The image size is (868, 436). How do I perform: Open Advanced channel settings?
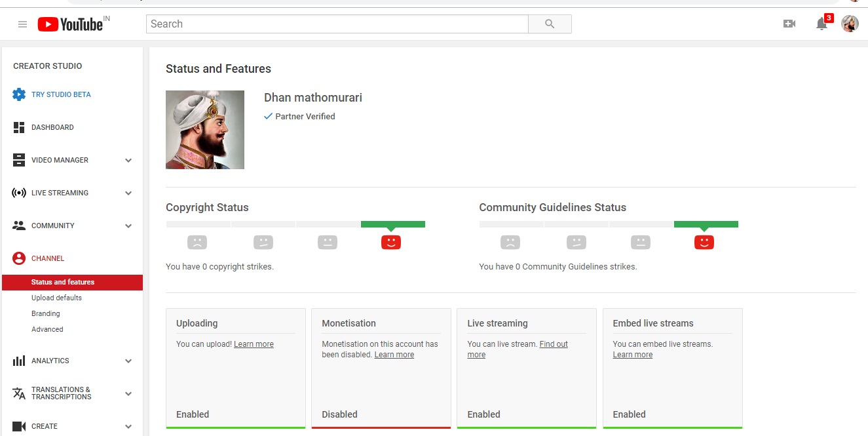(47, 329)
